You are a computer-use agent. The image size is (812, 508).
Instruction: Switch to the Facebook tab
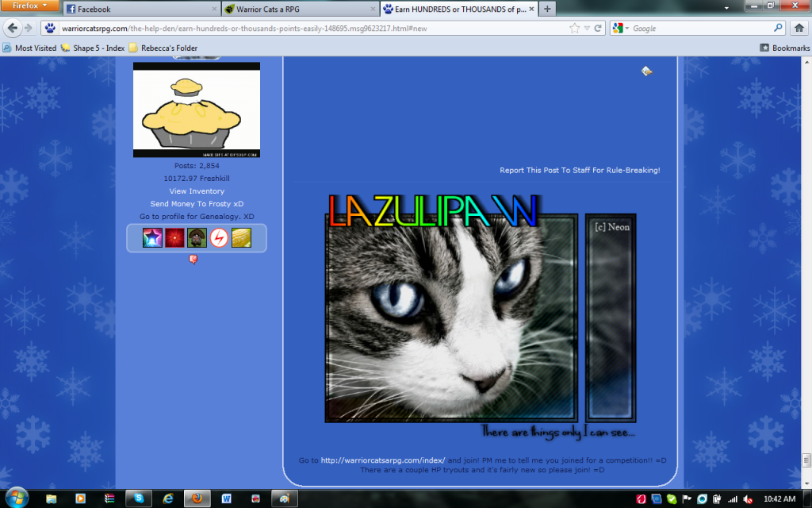point(139,10)
